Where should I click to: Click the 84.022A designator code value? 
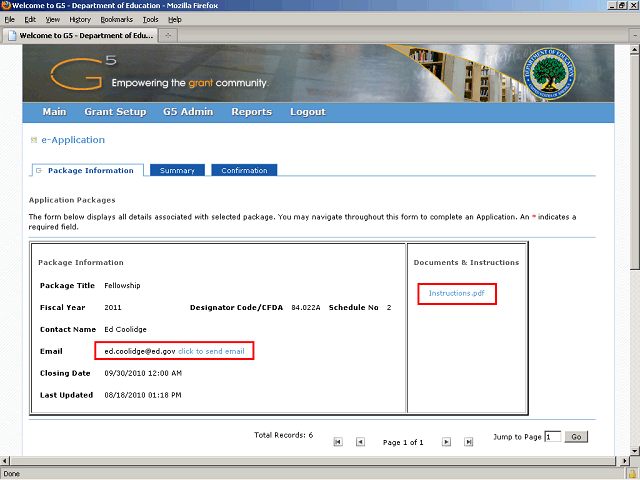click(x=306, y=308)
